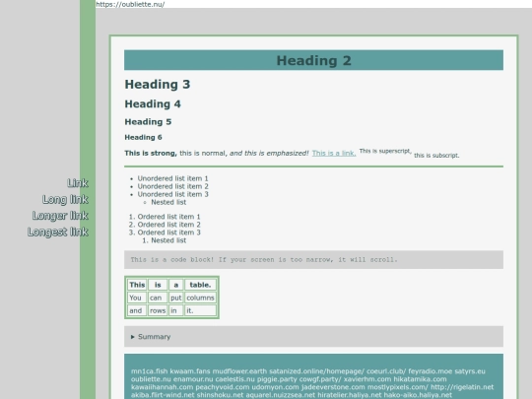This screenshot has height=399, width=532.
Task: Click the Heading 6 text
Action: 143,137
